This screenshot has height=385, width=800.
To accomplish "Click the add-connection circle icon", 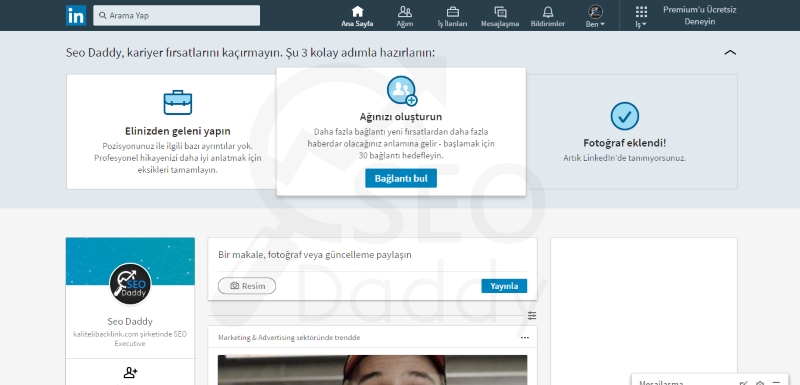I will (x=402, y=90).
